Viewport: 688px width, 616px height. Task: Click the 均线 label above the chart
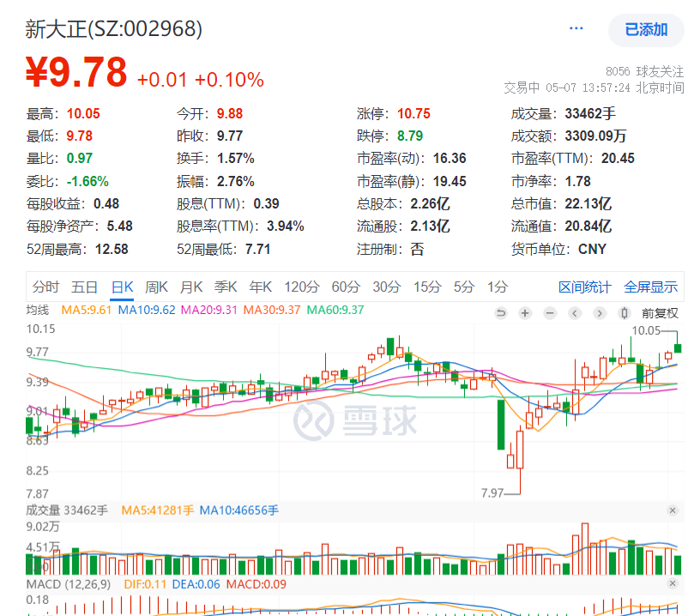point(37,311)
